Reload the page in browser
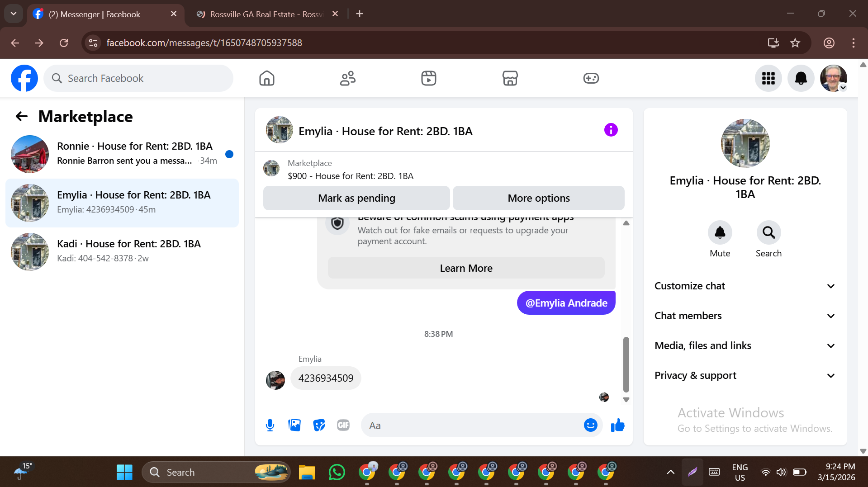 pyautogui.click(x=64, y=43)
